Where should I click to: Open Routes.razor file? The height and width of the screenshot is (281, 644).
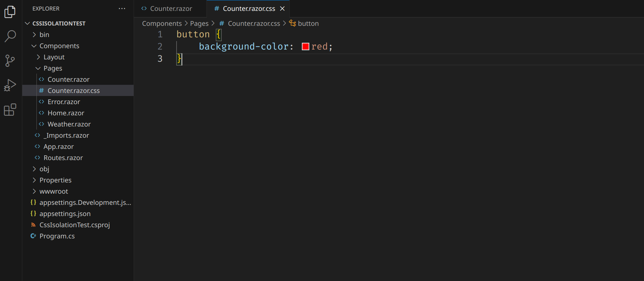point(78,158)
